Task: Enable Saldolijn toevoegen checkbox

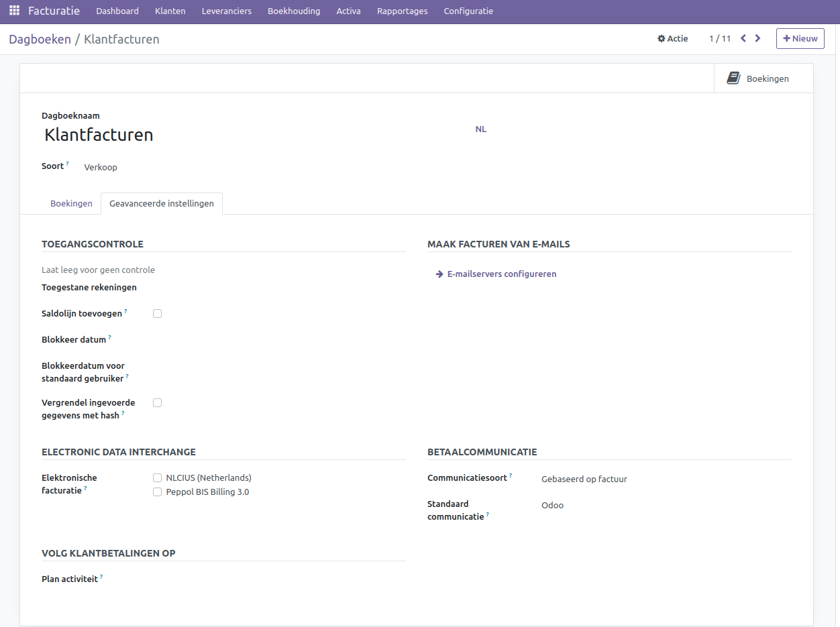Action: pos(158,313)
